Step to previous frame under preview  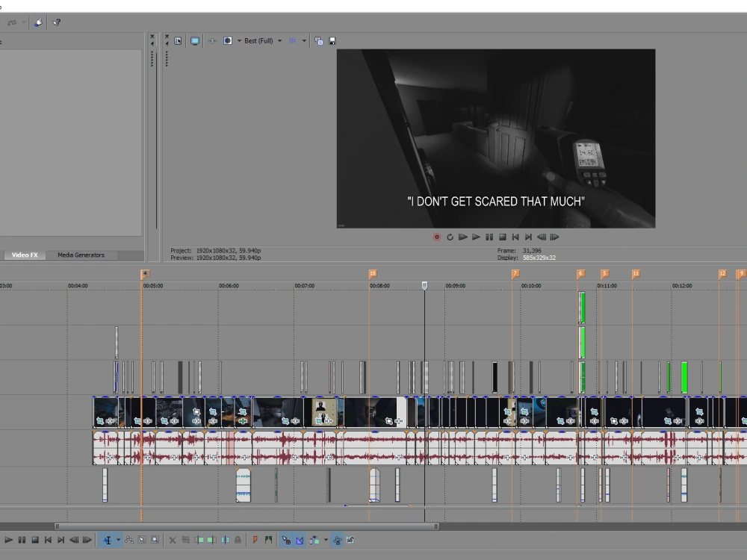(x=541, y=237)
